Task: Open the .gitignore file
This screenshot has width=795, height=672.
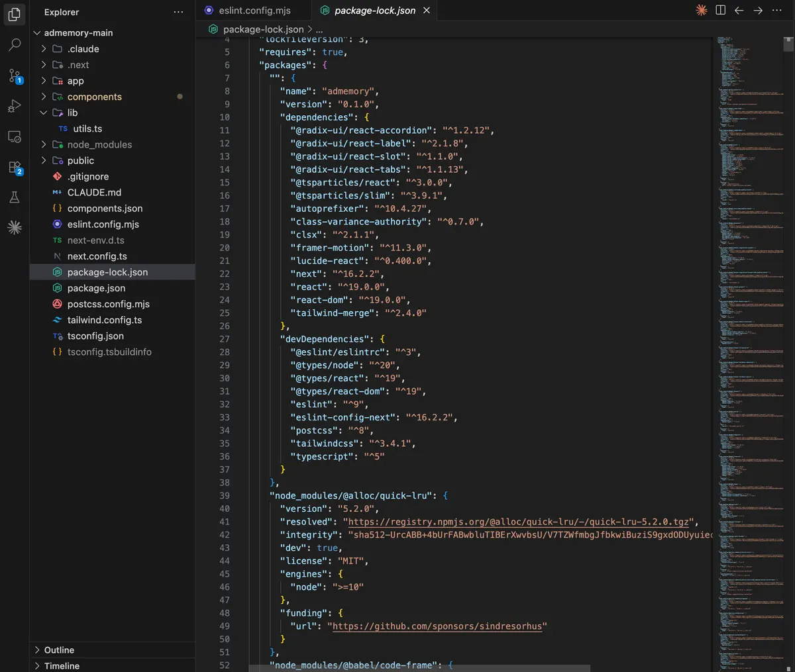Action: (x=113, y=176)
